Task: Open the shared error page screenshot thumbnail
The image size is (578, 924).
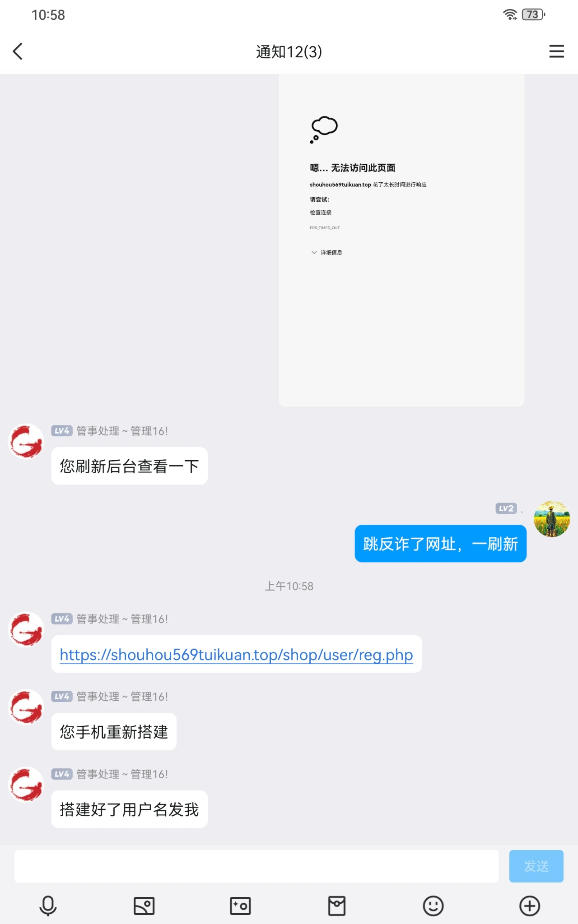Action: (x=401, y=240)
